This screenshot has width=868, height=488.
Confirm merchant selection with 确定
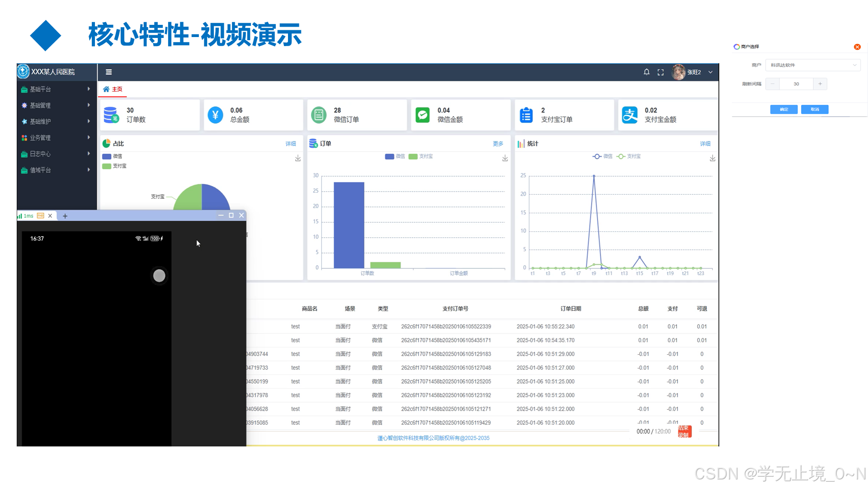[x=783, y=109]
